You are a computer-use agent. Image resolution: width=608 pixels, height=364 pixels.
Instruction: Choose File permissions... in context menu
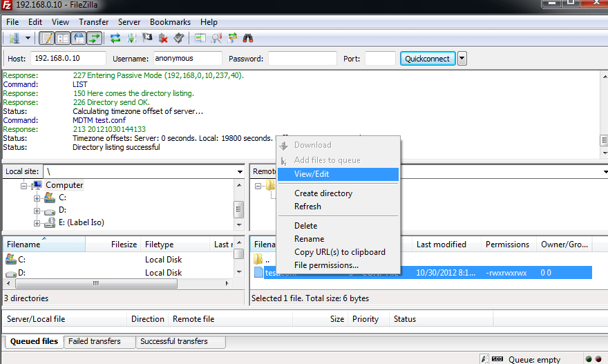[x=338, y=265]
